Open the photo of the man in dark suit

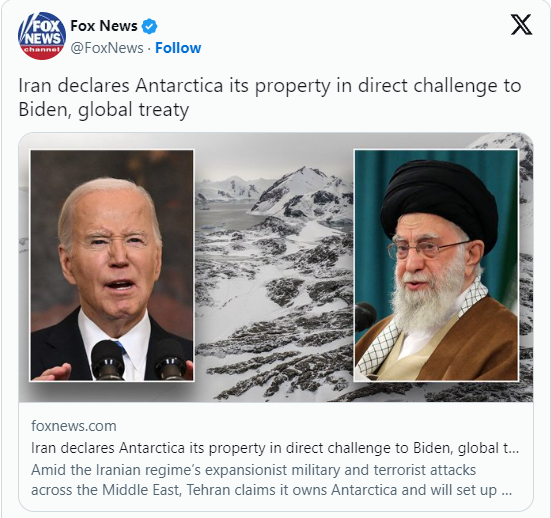(112, 265)
